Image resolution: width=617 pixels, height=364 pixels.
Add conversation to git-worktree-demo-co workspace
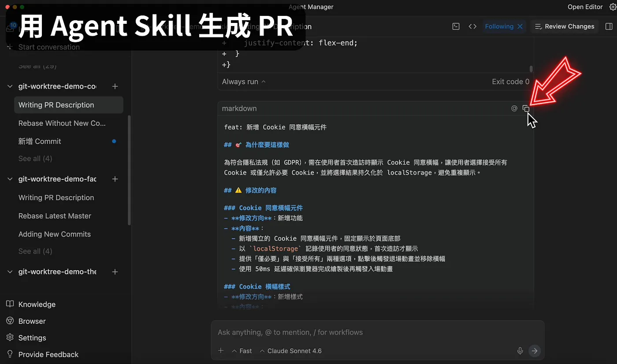[x=115, y=86]
